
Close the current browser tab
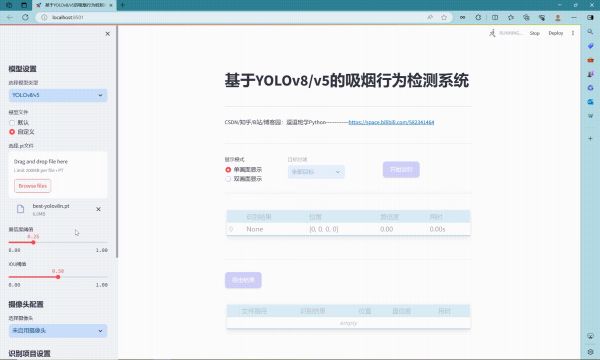111,5
